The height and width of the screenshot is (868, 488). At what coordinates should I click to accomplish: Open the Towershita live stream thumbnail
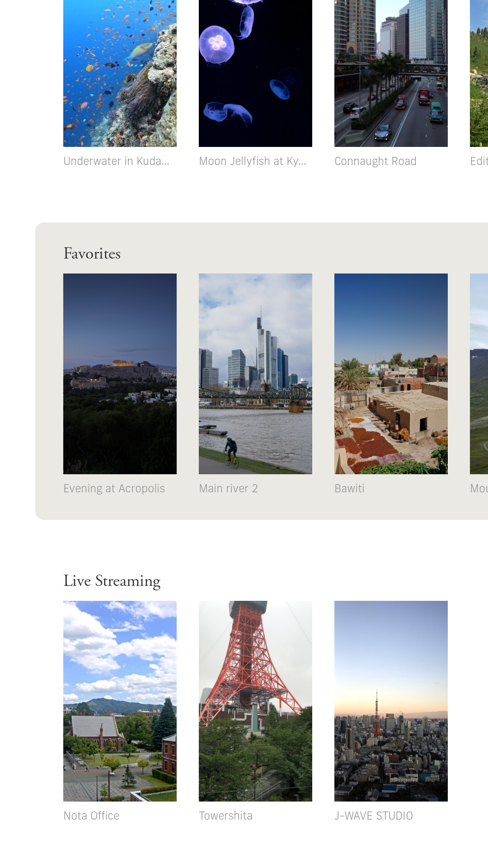(x=255, y=701)
